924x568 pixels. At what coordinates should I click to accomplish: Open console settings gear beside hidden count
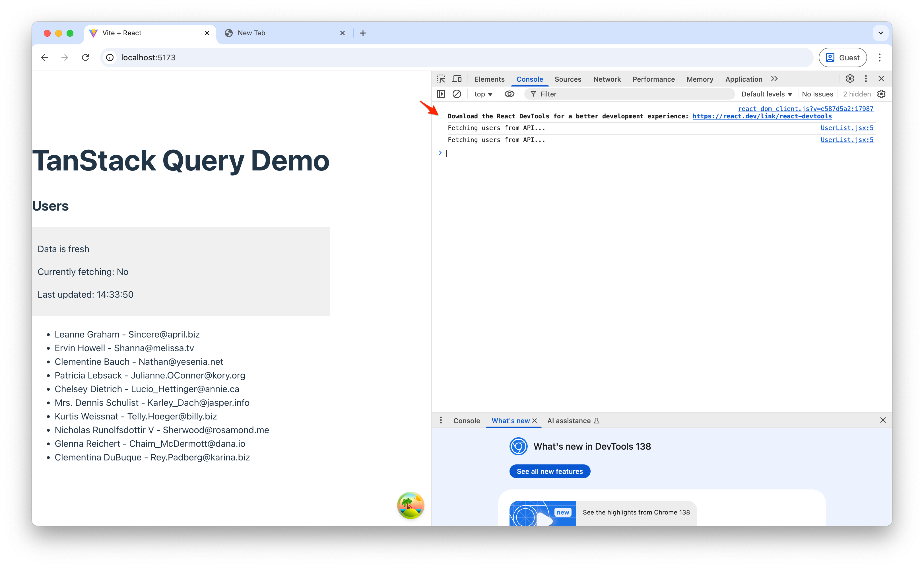click(x=881, y=94)
